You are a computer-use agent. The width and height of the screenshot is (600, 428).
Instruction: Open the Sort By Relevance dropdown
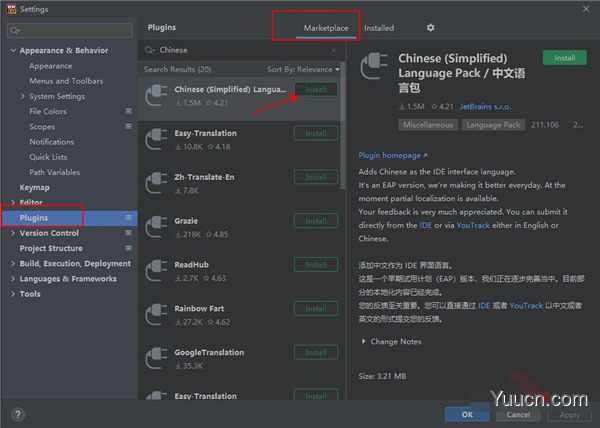pyautogui.click(x=303, y=70)
